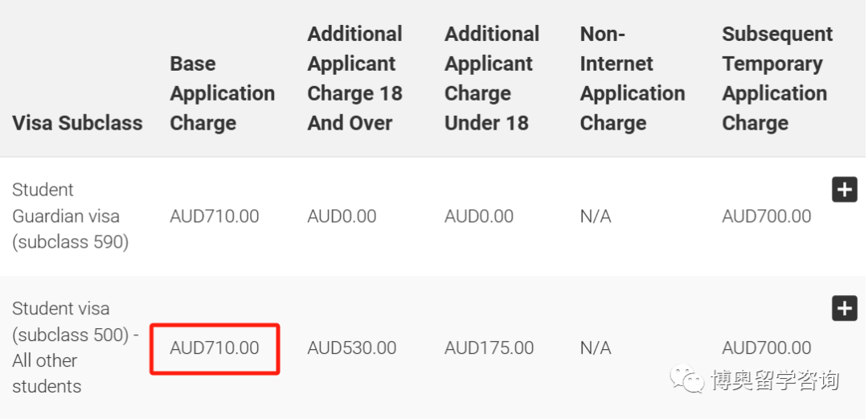
Task: Select the Base Application Charge column header
Action: click(x=222, y=93)
